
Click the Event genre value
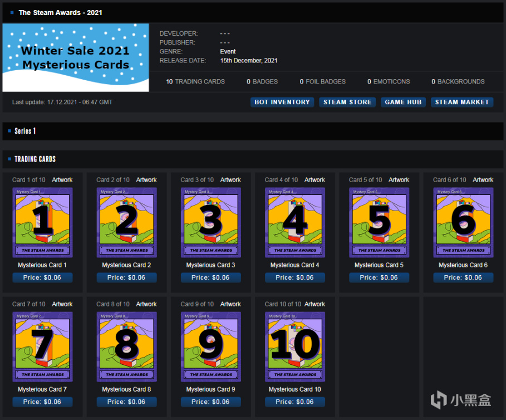(x=228, y=52)
